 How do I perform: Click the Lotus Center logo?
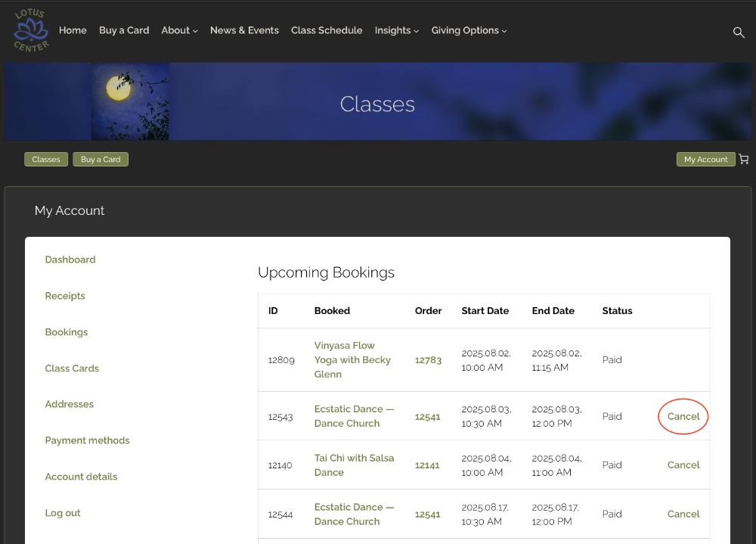click(x=31, y=30)
